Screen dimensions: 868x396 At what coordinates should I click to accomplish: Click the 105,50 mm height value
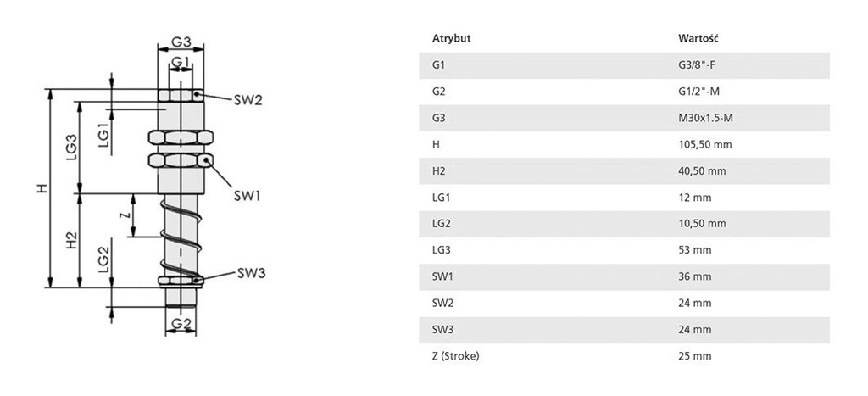[704, 145]
